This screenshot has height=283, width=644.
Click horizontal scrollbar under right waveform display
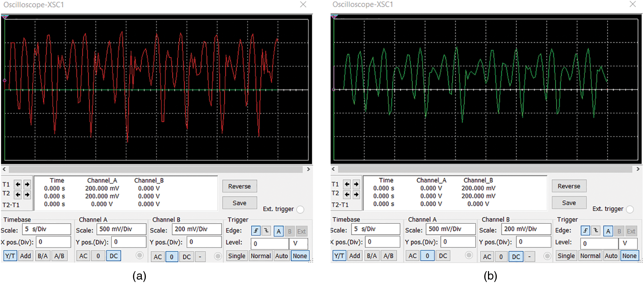coord(485,169)
